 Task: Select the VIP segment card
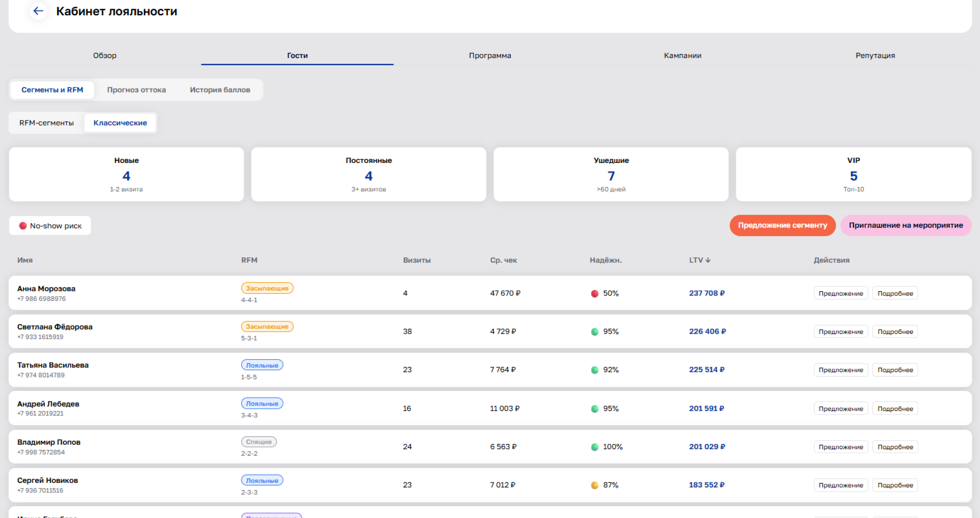tap(853, 174)
